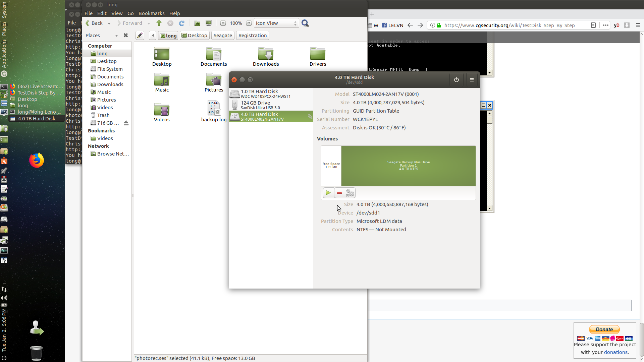Viewport: 644px width, 362px height.
Task: Open the hamburger menu on disk panel
Action: point(472,79)
